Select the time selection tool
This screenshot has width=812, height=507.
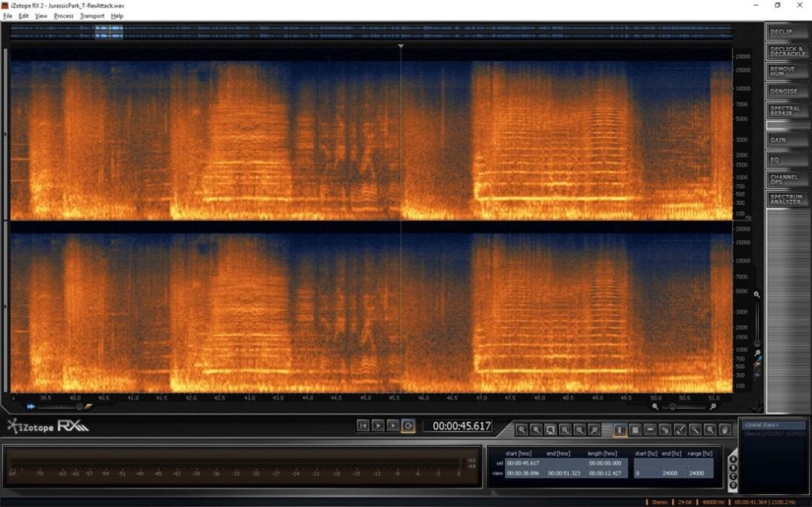point(620,430)
